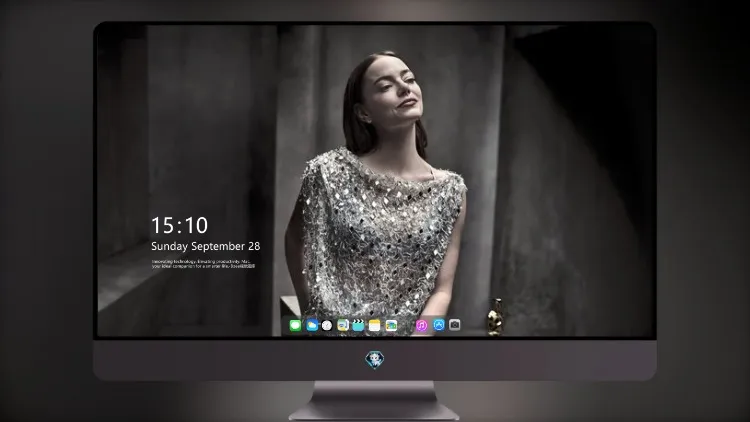The image size is (750, 422).
Task: Open the gray Camera app
Action: [455, 325]
